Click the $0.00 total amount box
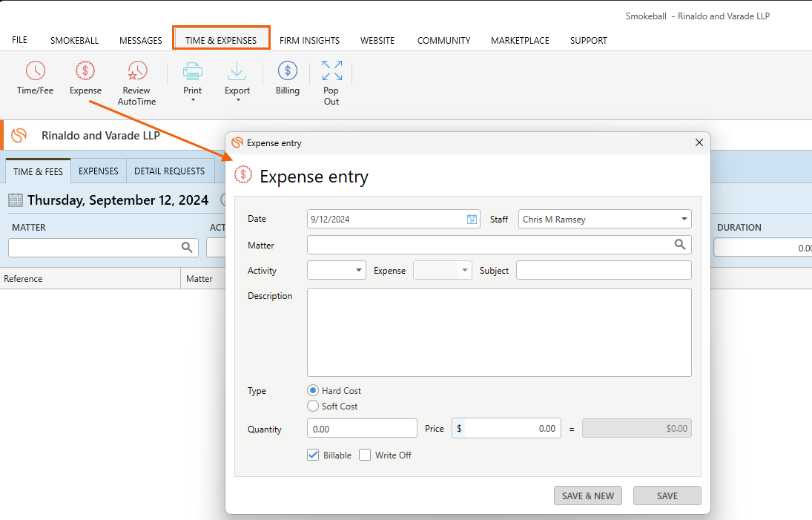Image resolution: width=812 pixels, height=520 pixels. tap(636, 428)
